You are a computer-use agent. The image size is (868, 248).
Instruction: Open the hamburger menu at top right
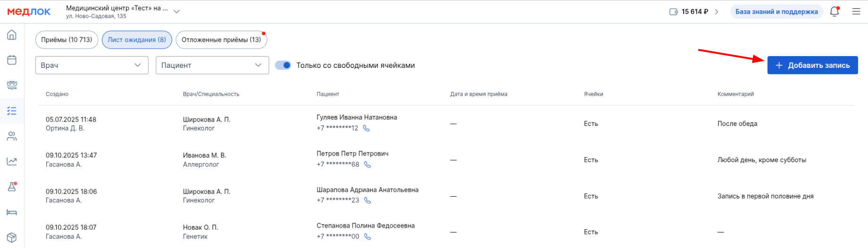pyautogui.click(x=856, y=12)
